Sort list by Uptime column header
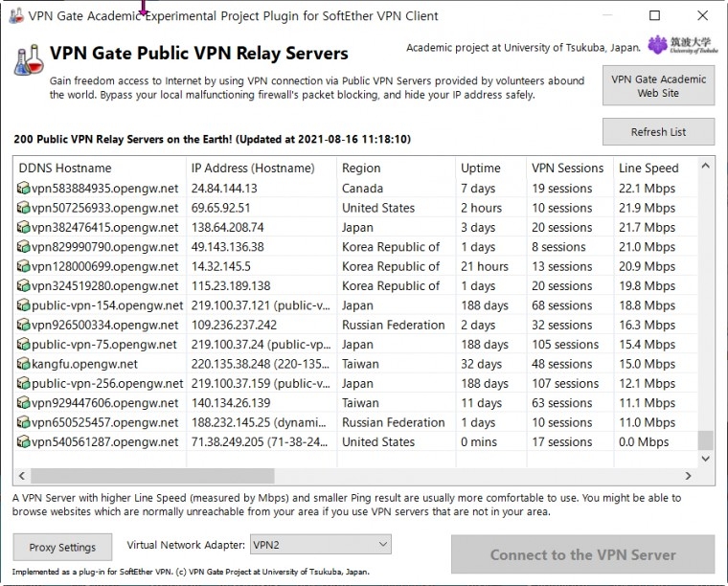Image resolution: width=728 pixels, height=586 pixels. point(491,168)
